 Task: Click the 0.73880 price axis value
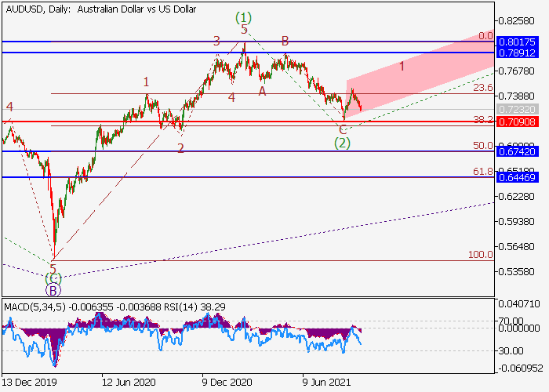(x=516, y=96)
